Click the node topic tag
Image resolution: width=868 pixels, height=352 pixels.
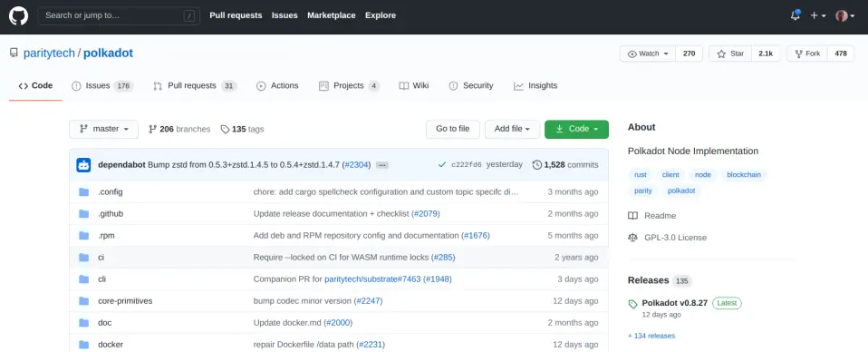click(x=703, y=174)
